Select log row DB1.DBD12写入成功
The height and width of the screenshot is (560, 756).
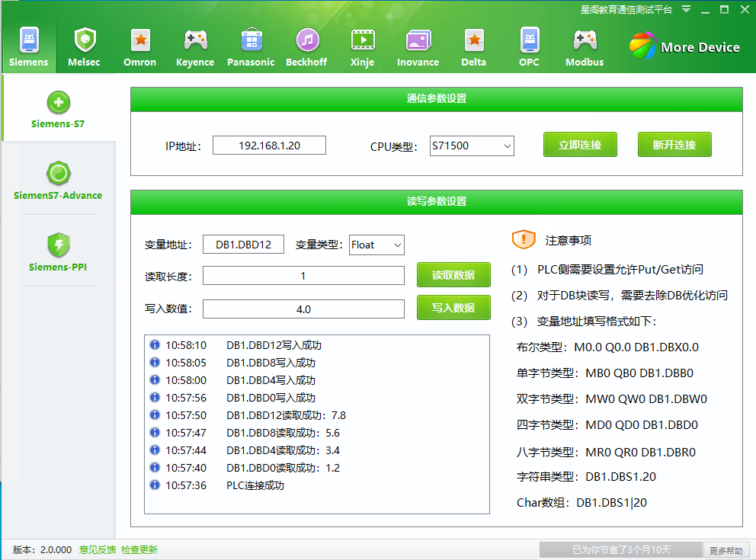point(317,345)
